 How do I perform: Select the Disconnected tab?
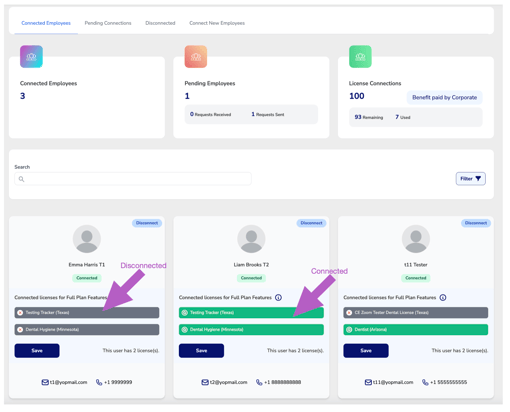pos(160,23)
